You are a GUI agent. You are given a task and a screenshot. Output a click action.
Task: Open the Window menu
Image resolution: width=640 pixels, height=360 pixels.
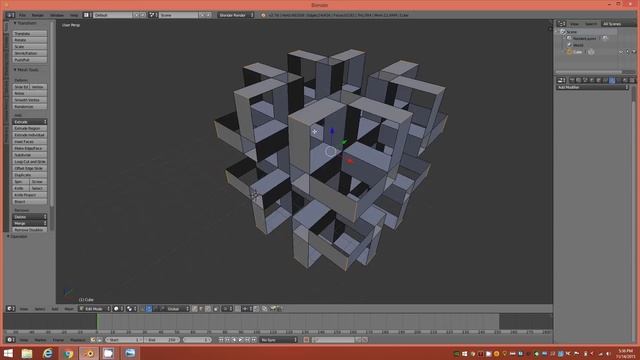click(x=57, y=15)
